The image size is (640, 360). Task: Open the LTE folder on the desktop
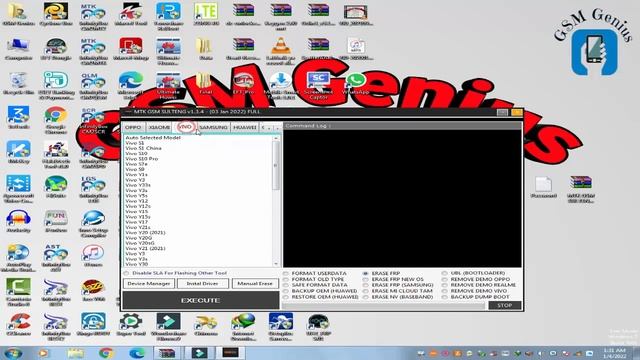click(206, 14)
